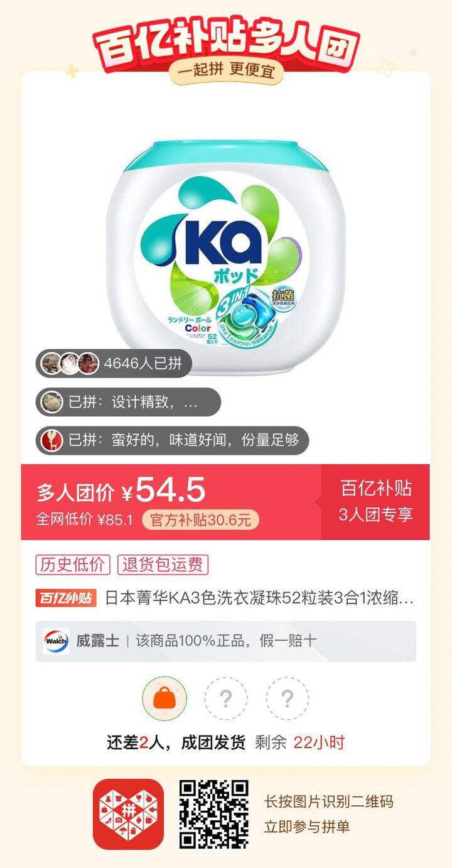452x868 pixels.
Task: Open the 百亿补贴 3人团专享 panel
Action: click(375, 502)
